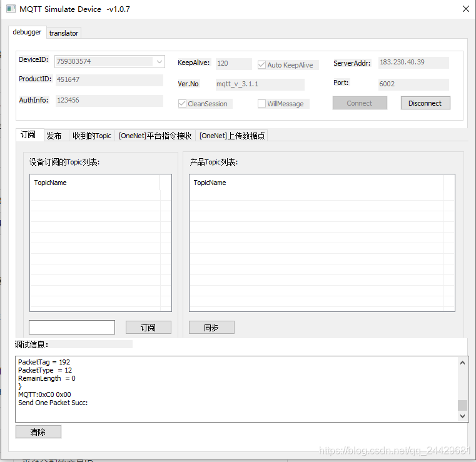Click the debug log scroll up arrow

pyautogui.click(x=462, y=363)
